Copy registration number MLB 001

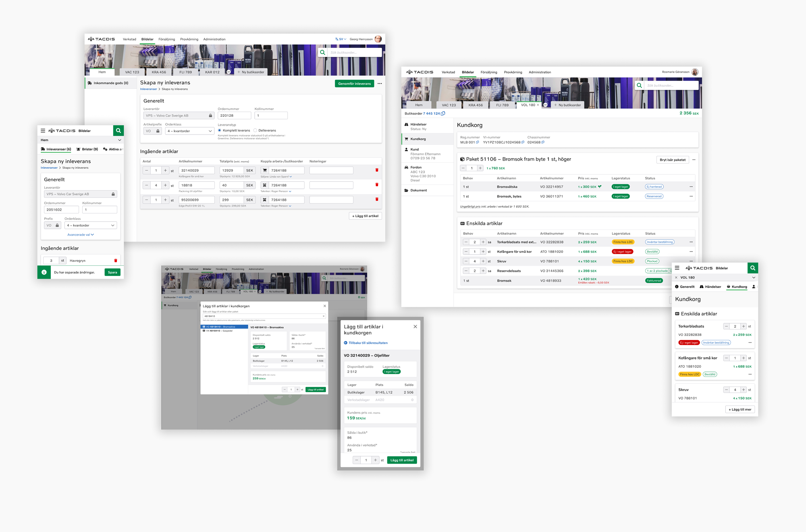click(x=478, y=142)
